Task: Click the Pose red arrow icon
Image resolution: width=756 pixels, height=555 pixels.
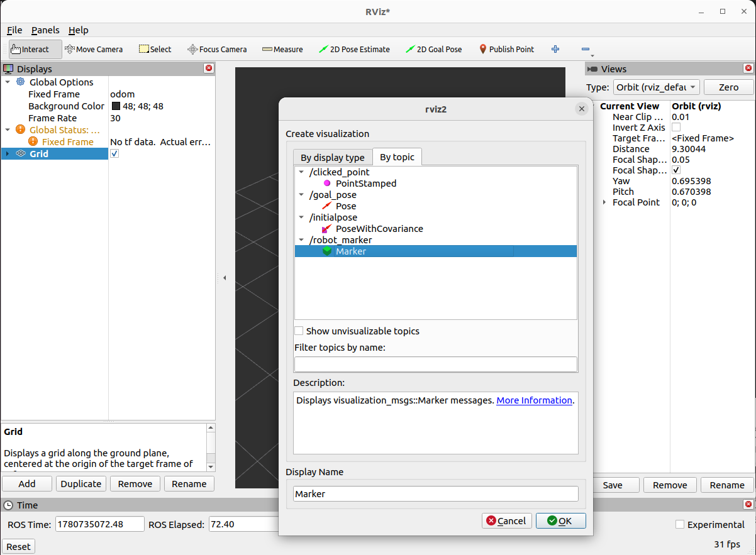Action: coord(327,206)
